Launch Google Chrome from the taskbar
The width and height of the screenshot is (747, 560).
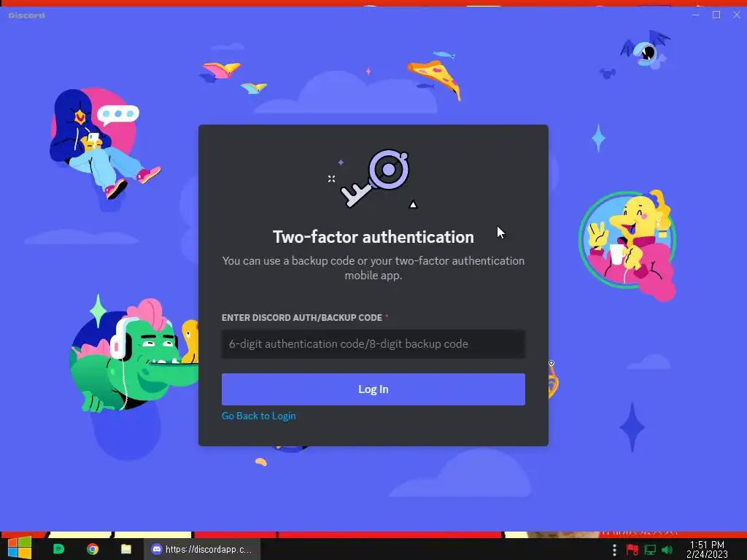pyautogui.click(x=93, y=549)
